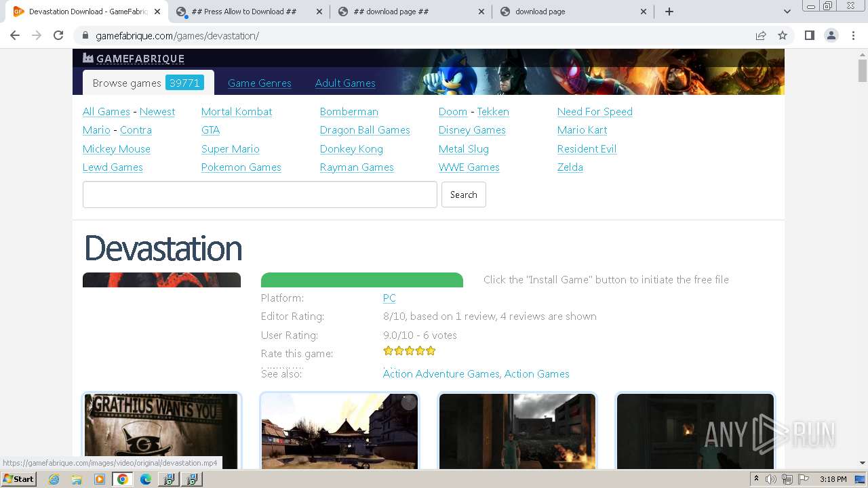Open the Rayman Games link

(x=357, y=167)
